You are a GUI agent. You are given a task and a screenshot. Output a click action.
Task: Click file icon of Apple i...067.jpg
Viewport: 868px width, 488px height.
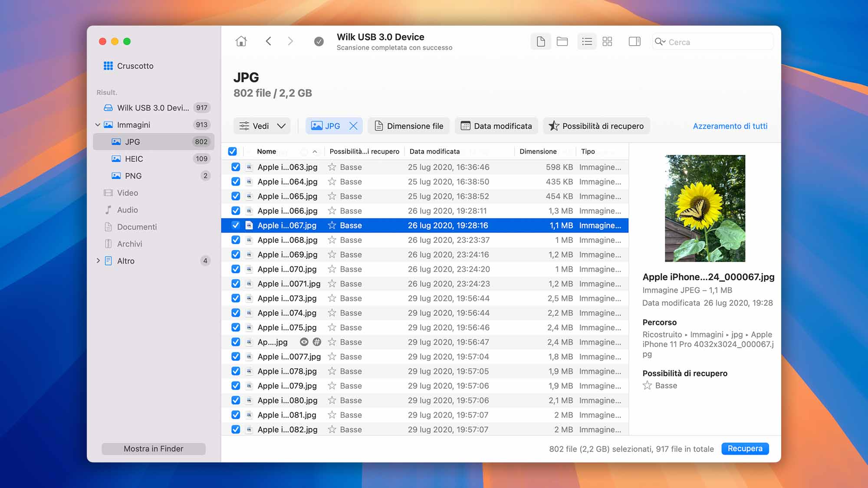[249, 226]
